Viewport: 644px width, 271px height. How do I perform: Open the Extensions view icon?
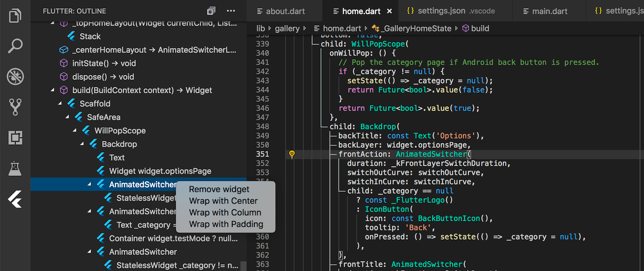[15, 137]
